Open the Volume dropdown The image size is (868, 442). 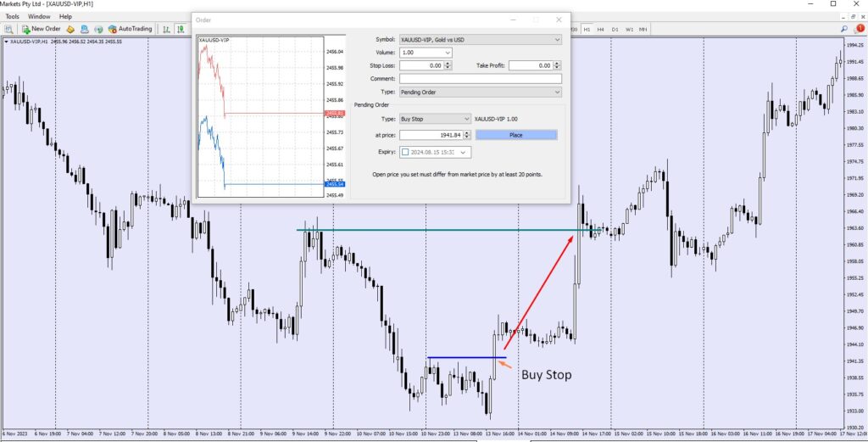426,53
